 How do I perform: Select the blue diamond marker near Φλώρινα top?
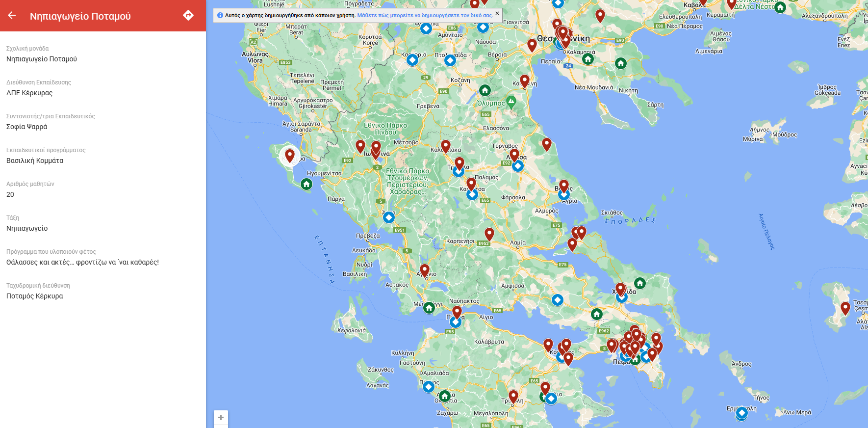(426, 28)
